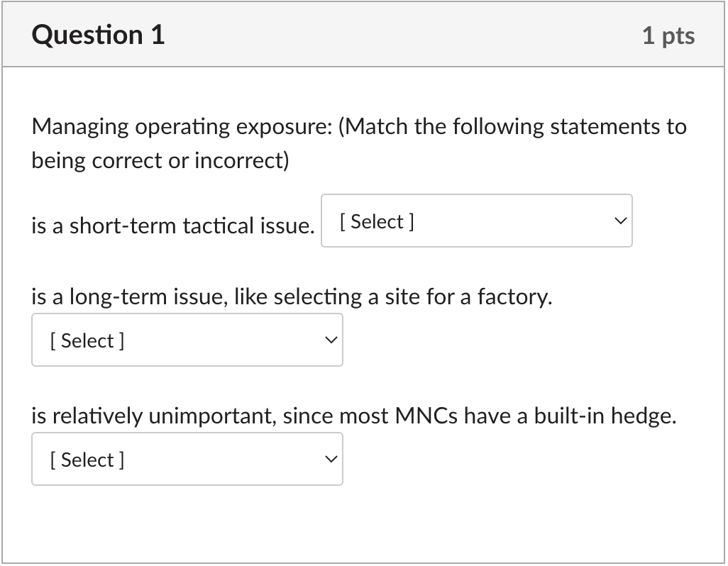This screenshot has width=728, height=566.
Task: Click the chevron arrow under the long-term issue statement
Action: (x=331, y=340)
